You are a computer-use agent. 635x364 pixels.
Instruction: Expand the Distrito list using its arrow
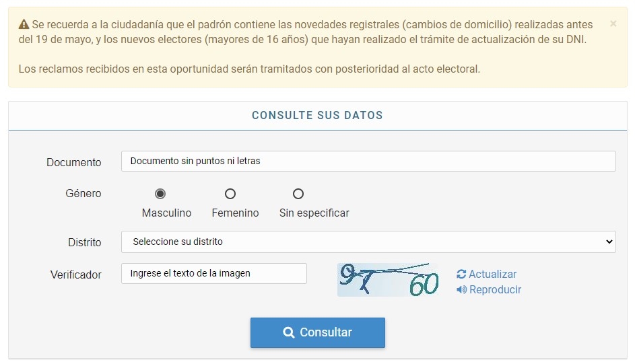(609, 242)
